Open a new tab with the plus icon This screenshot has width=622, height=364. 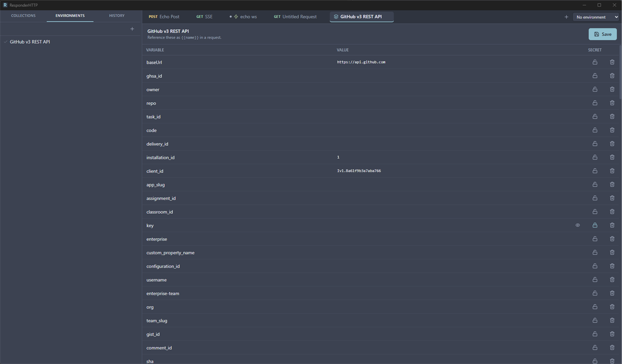click(x=566, y=17)
